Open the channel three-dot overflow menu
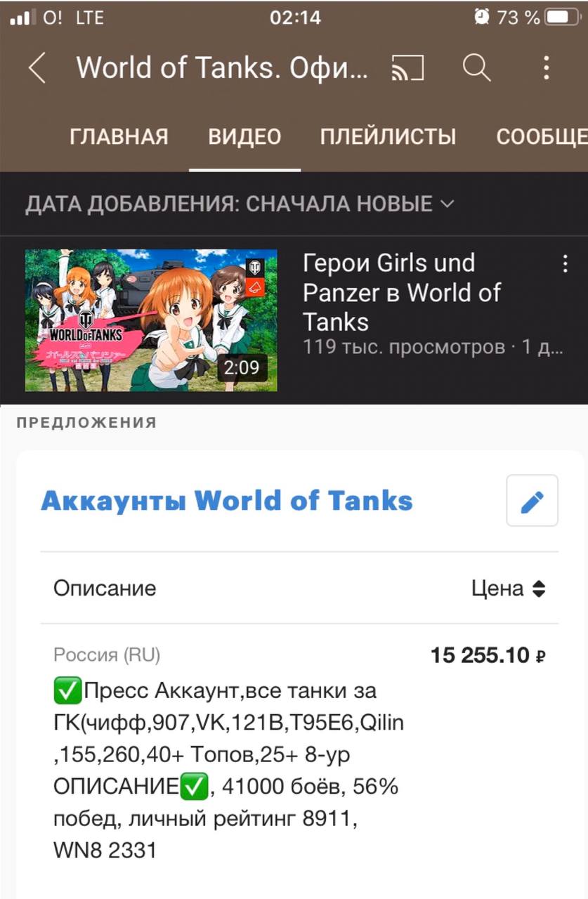 [x=546, y=68]
